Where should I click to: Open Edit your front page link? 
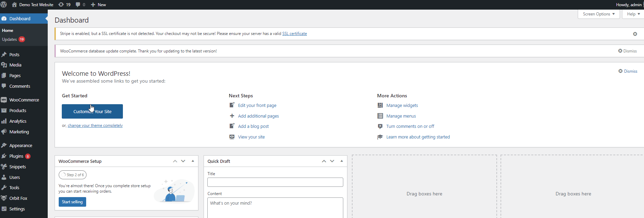257,106
